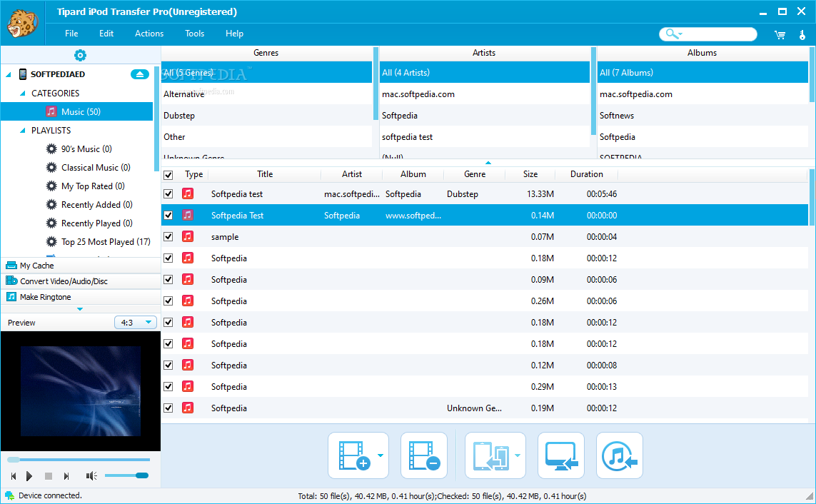Open the Export to device dropdown arrow
Viewport: 816px width, 504px height.
[518, 455]
